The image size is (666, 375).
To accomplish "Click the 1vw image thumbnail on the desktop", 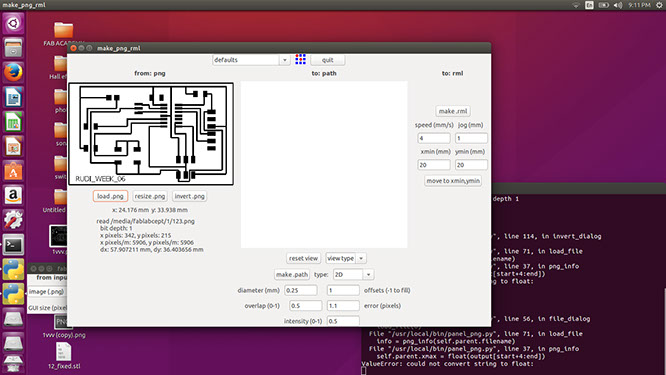I will [58, 236].
